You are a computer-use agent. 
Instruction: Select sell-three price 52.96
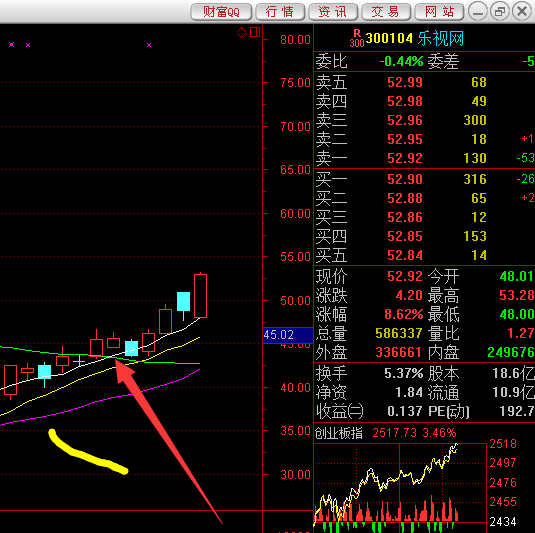[x=405, y=120]
